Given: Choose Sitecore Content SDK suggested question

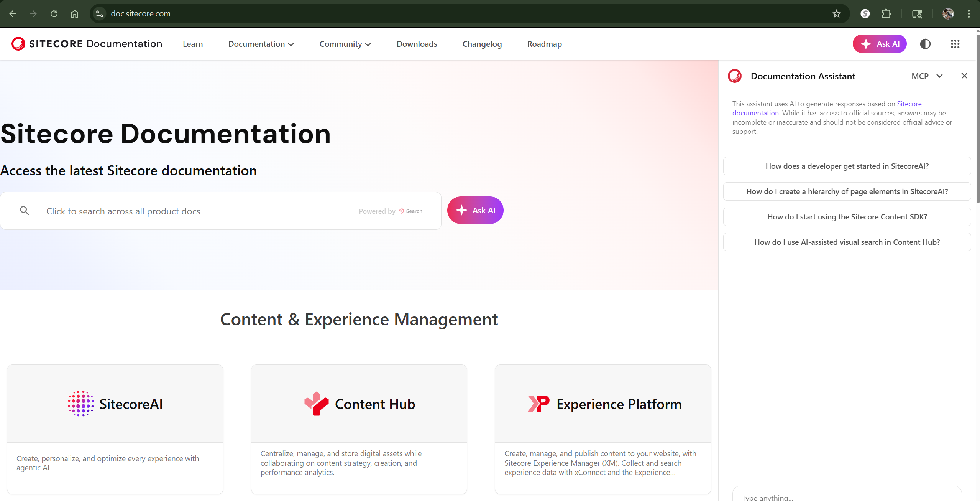Looking at the screenshot, I should 847,217.
